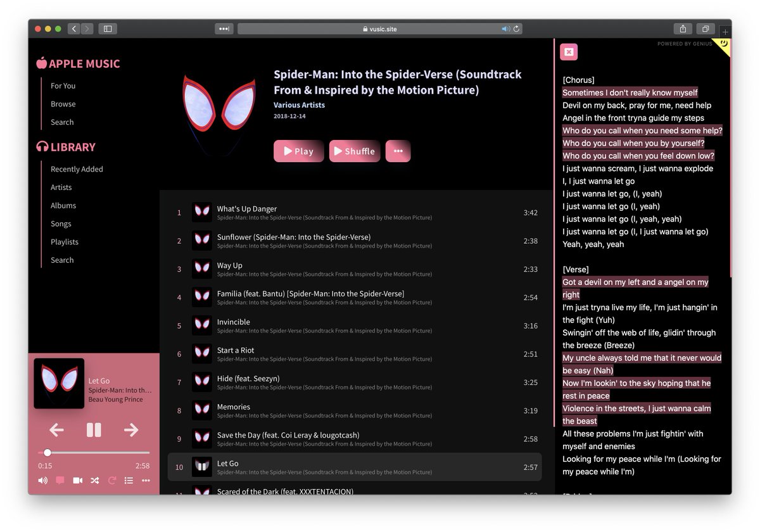Click lyric 'Violence in the streets'

tap(636, 415)
